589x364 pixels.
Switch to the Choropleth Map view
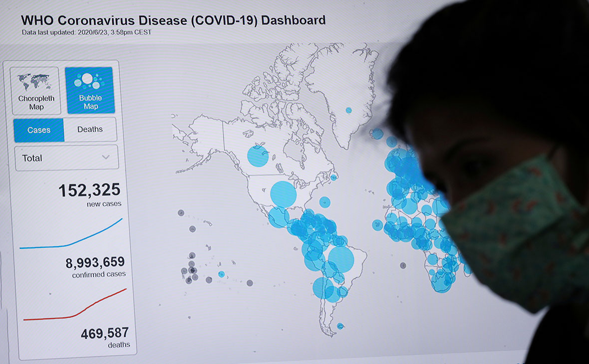tap(35, 90)
